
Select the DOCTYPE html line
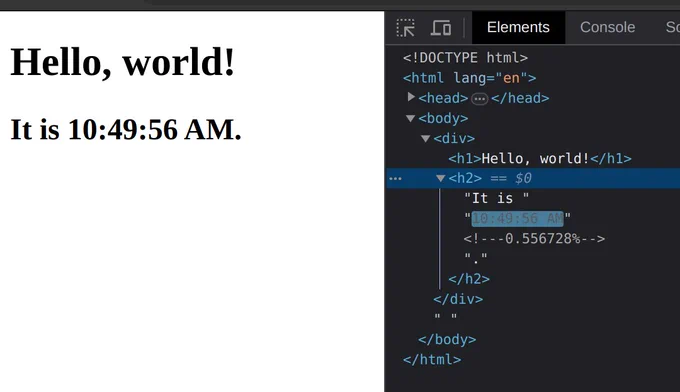(x=465, y=58)
